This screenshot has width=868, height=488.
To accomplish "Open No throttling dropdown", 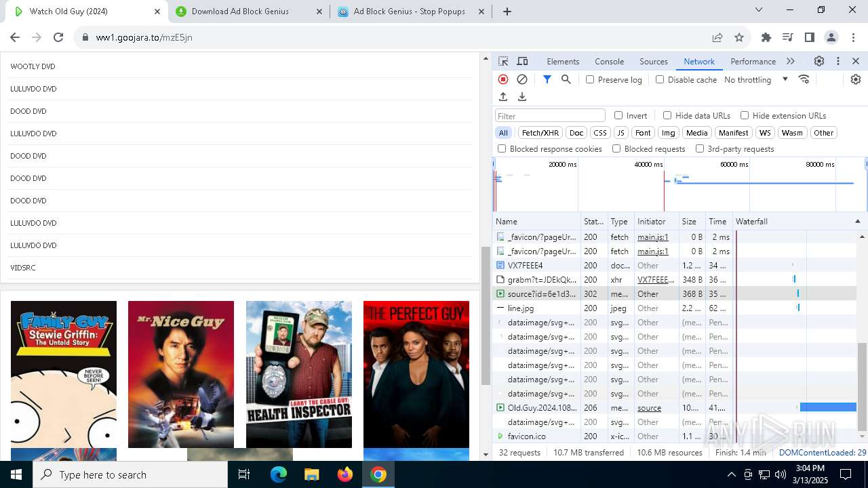I will pos(756,79).
